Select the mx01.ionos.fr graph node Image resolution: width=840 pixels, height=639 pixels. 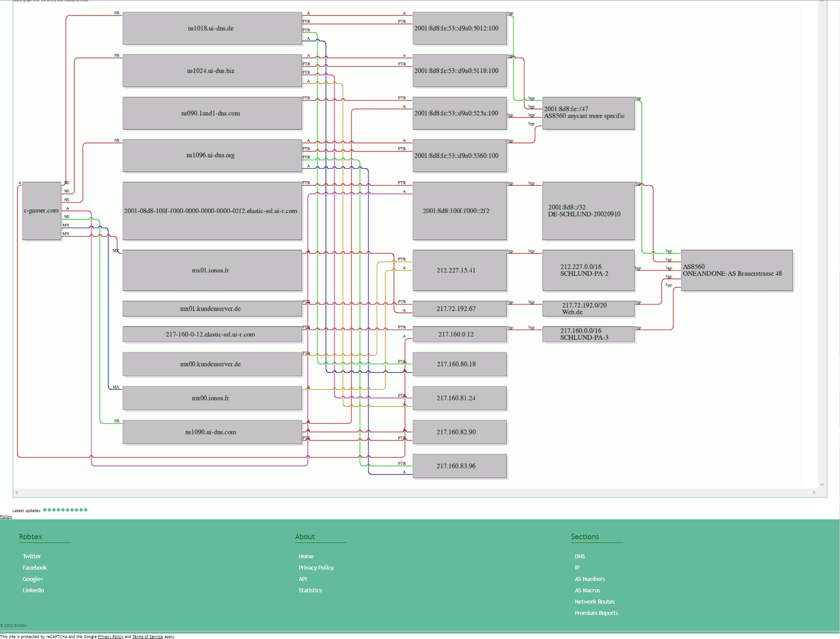pyautogui.click(x=212, y=271)
